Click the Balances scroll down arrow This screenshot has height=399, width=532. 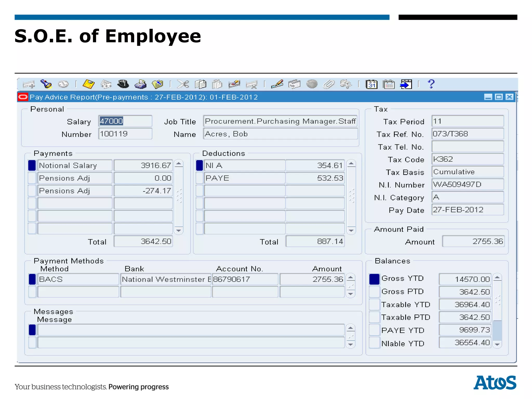497,344
